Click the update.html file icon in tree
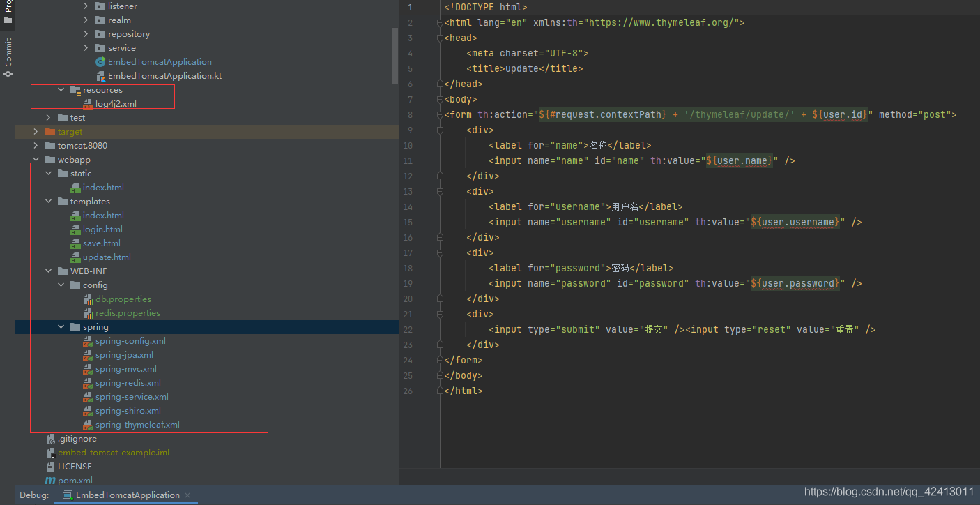 (x=75, y=257)
